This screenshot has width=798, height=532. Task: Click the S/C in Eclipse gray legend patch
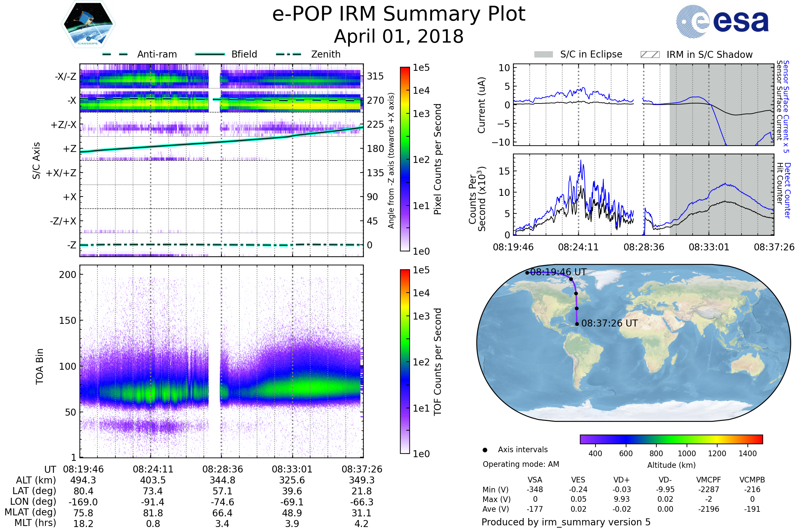(543, 55)
